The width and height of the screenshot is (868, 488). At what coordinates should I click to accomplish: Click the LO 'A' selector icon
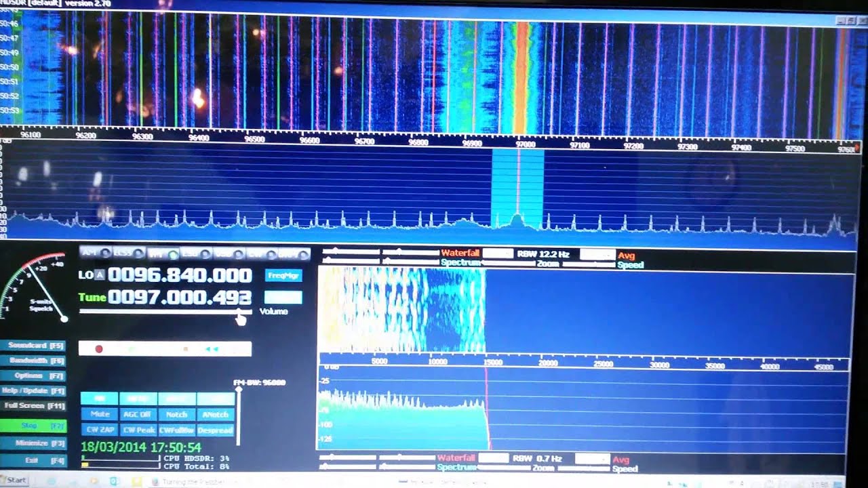[100, 274]
